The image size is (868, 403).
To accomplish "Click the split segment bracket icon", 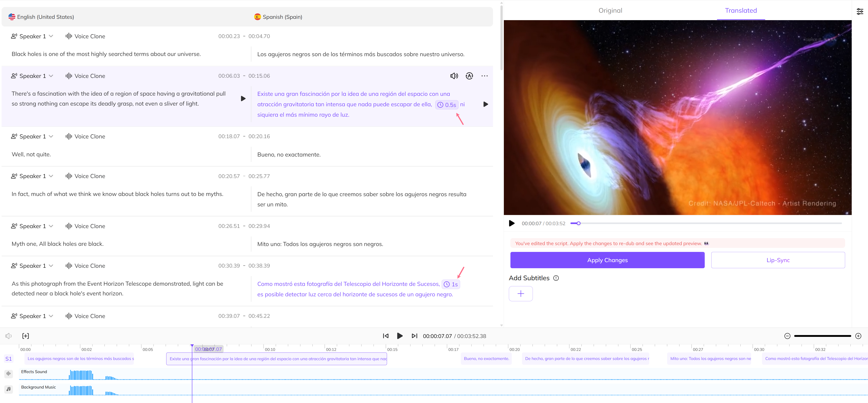I will point(26,336).
